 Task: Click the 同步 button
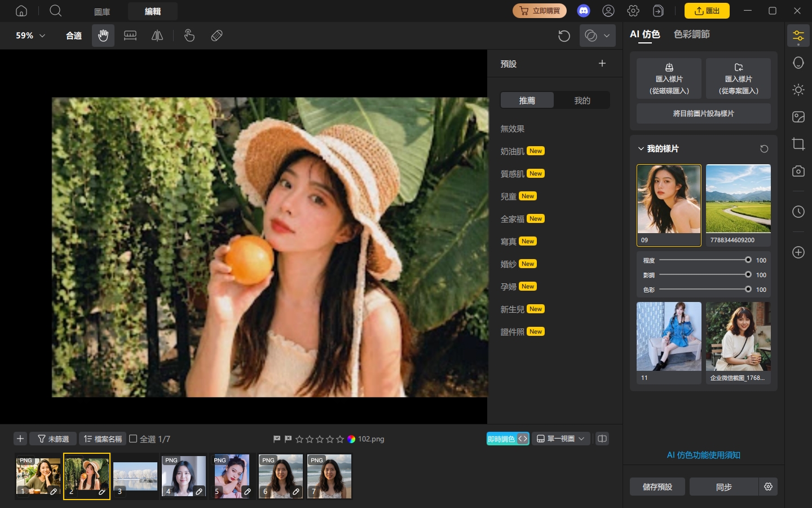(x=724, y=487)
